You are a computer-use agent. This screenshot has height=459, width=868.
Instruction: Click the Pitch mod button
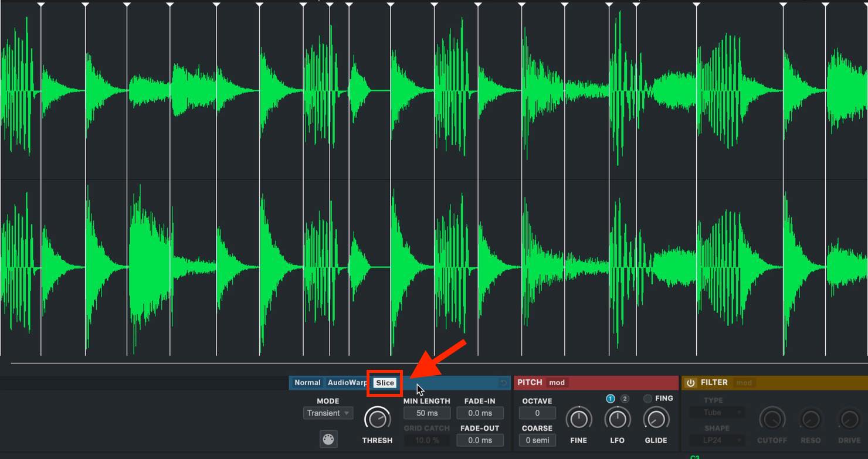pyautogui.click(x=557, y=383)
